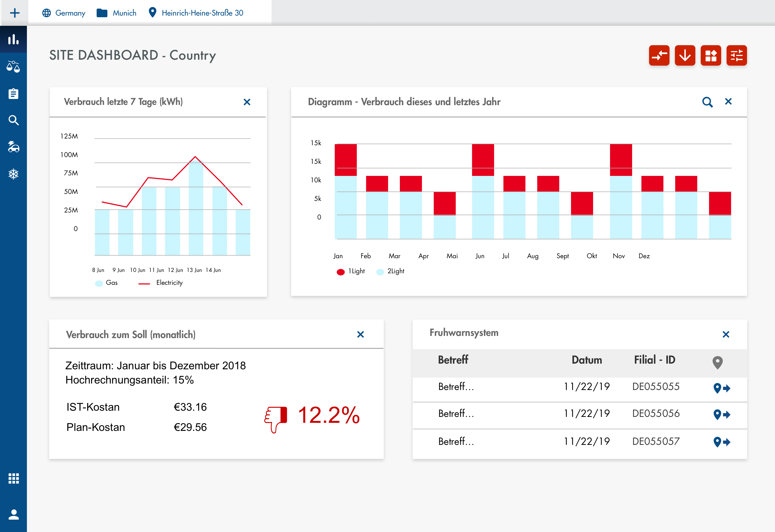Open the Munich folder breadcrumb
Viewport: 775px width, 532px height.
(116, 13)
